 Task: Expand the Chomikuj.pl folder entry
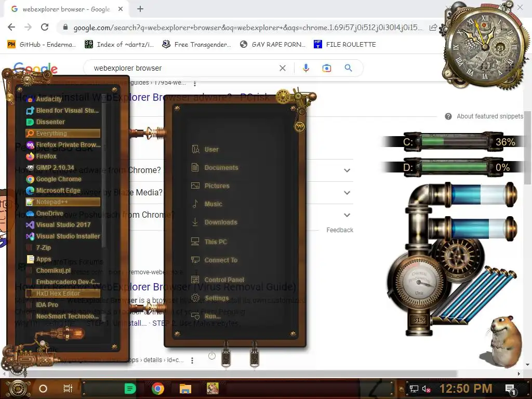63,270
